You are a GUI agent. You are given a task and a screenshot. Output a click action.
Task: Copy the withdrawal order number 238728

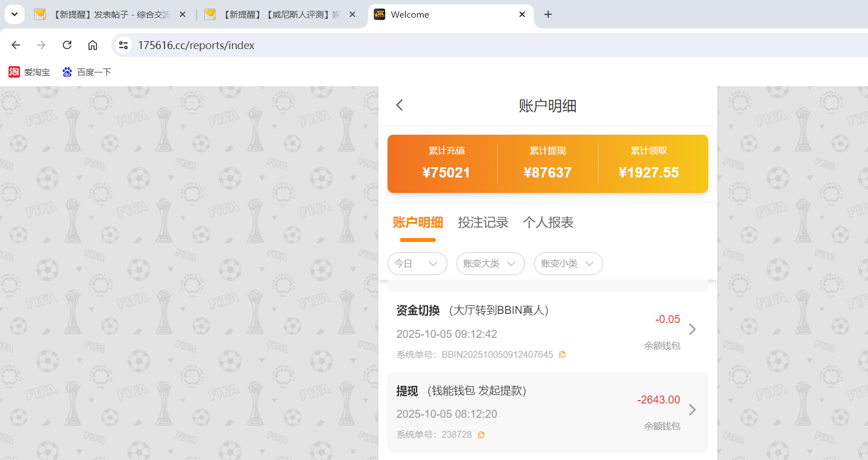(481, 434)
